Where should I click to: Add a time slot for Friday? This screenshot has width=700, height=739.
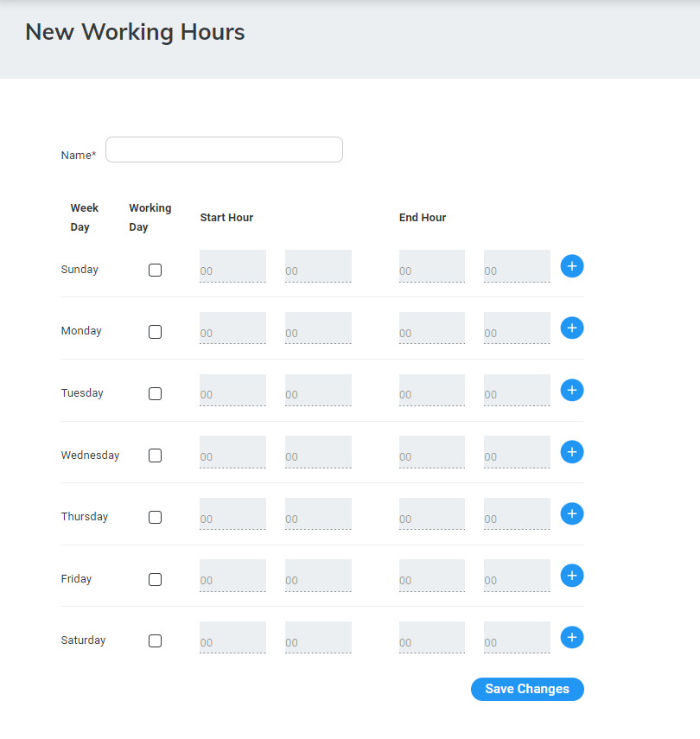(x=572, y=576)
